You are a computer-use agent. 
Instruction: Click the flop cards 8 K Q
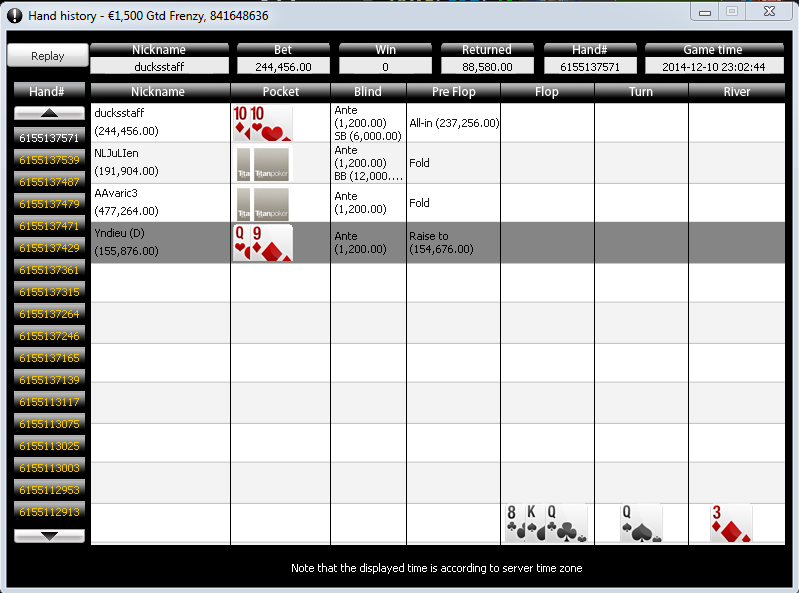click(x=546, y=523)
